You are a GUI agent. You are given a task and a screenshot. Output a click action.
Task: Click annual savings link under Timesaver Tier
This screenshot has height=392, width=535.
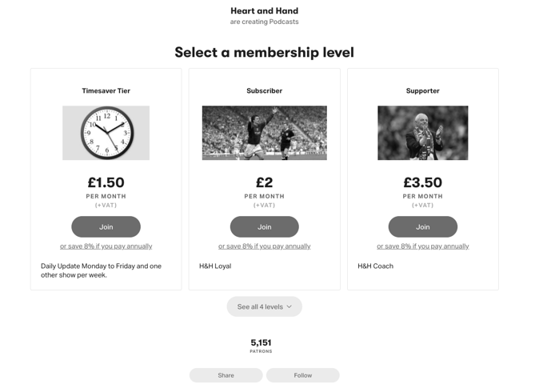pos(106,246)
